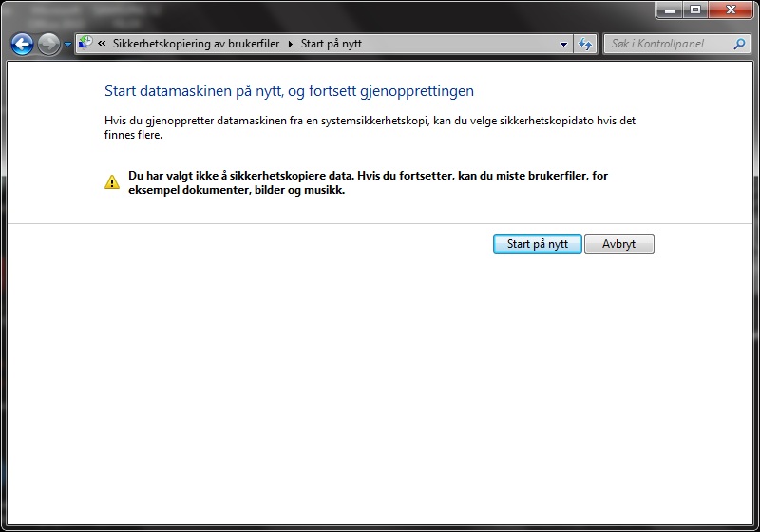Click the double chevron in address bar
Screen dimensions: 760x532
point(102,43)
